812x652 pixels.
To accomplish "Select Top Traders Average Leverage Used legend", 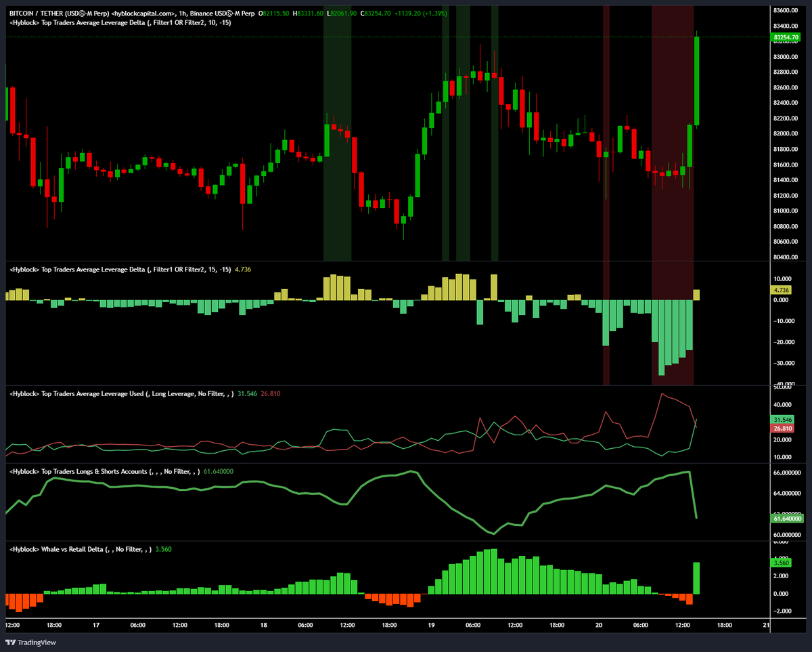I will [x=122, y=393].
